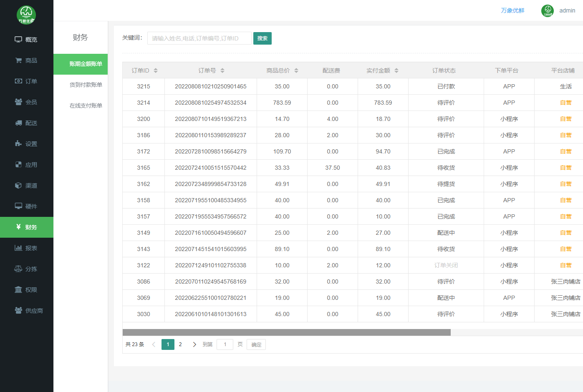Open the permissions bank building icon
The width and height of the screenshot is (583, 392).
click(x=18, y=290)
